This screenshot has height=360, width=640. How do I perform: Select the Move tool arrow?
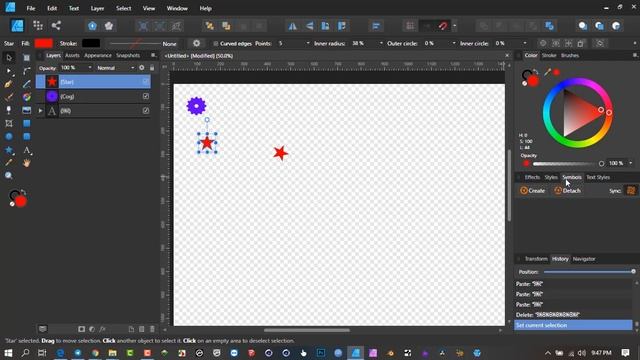pos(9,58)
